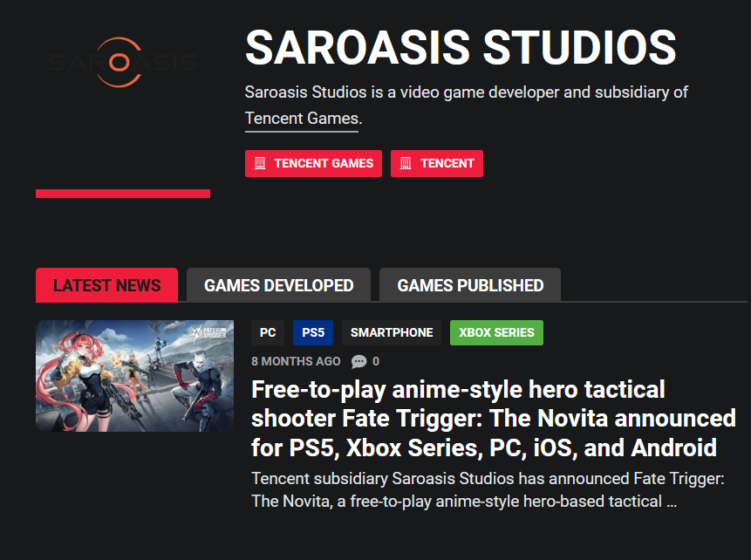
Task: Filter by the Xbox Series platform tag
Action: [x=496, y=332]
